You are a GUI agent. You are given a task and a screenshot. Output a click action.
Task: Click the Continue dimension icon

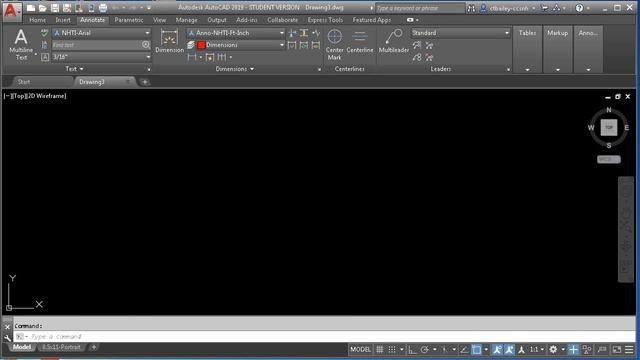point(222,57)
